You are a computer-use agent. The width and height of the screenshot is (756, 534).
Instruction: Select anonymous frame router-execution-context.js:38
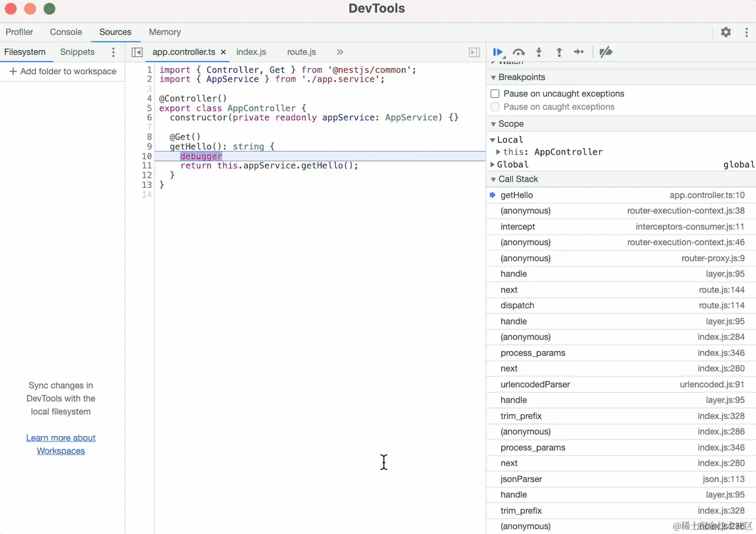point(621,211)
